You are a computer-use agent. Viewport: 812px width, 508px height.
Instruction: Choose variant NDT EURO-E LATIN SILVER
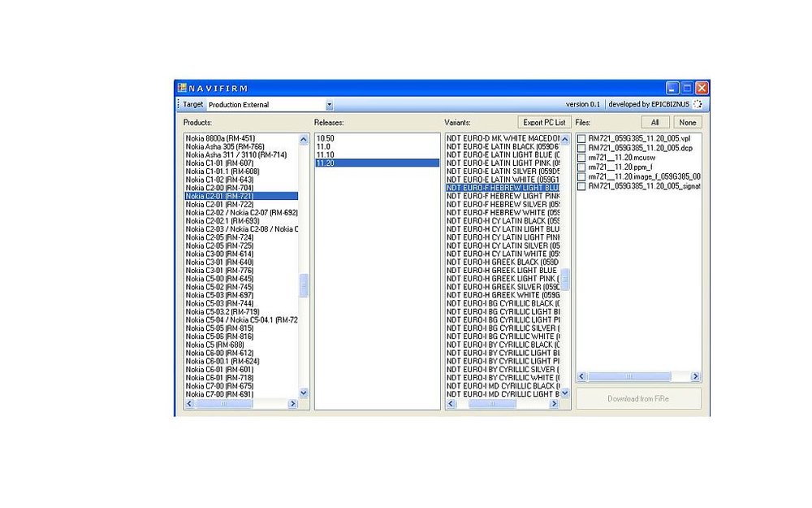point(503,172)
